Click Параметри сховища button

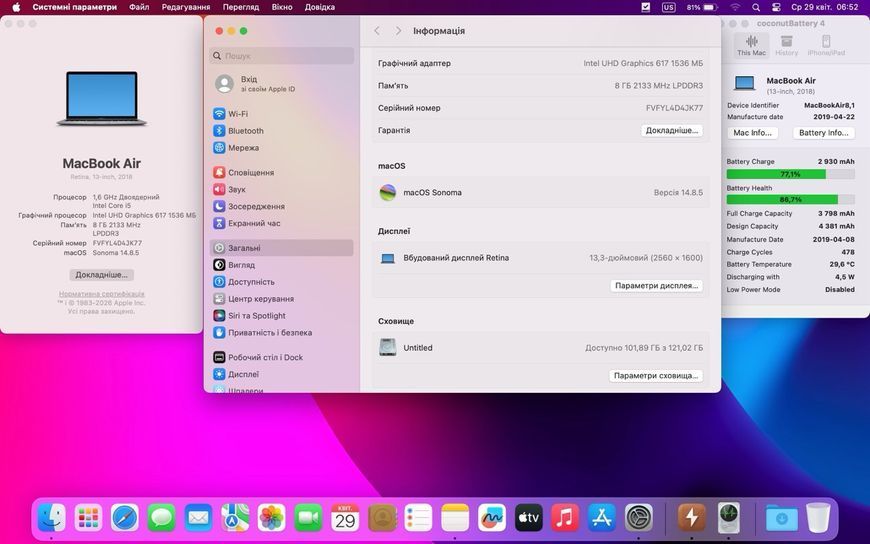656,376
